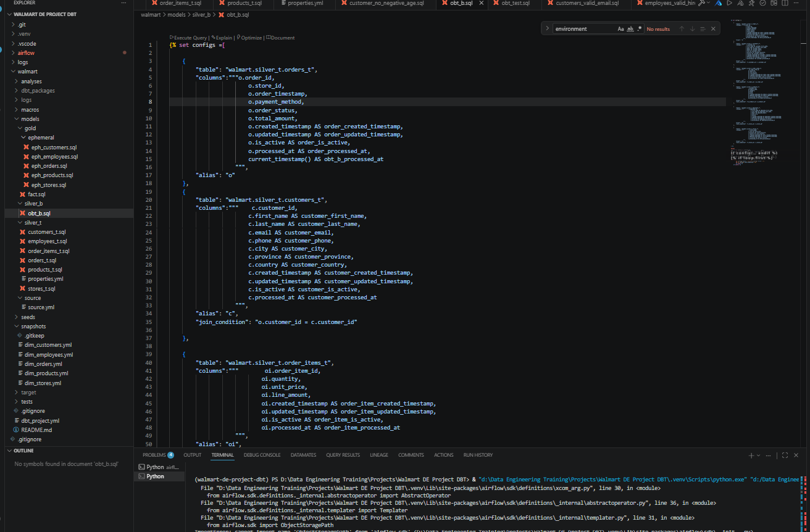Open the launch profile dropdown beside plus
810x532 pixels.
[759, 455]
